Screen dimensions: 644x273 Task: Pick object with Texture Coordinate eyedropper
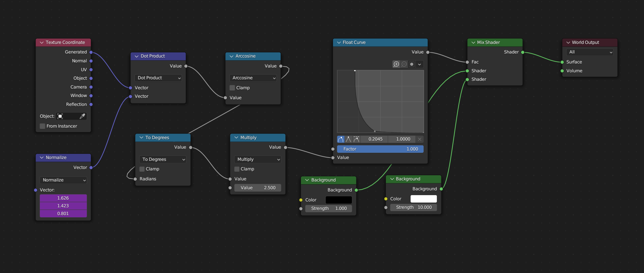[x=82, y=116]
